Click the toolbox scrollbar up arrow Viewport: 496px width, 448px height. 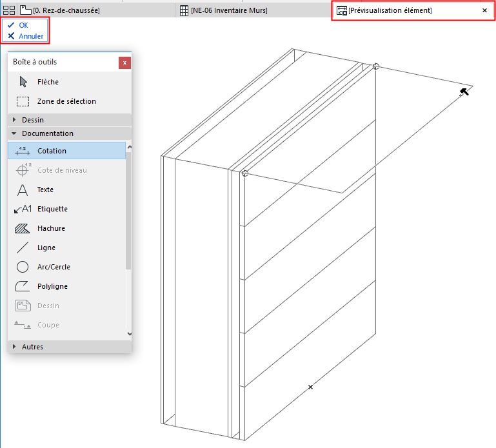pyautogui.click(x=129, y=147)
